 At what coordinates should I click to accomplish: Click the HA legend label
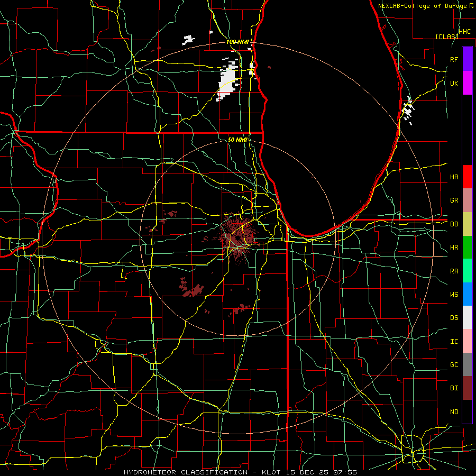coord(454,177)
